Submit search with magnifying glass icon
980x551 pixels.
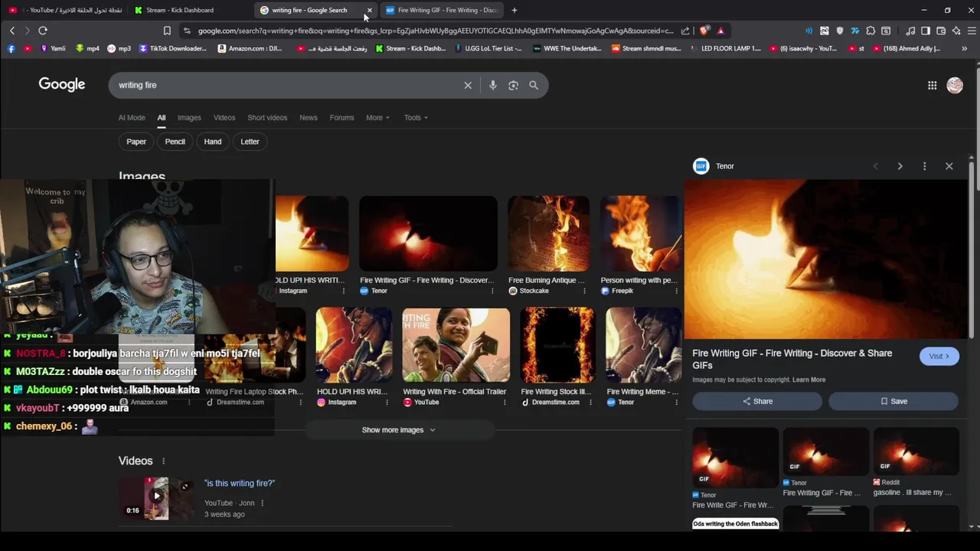point(534,85)
